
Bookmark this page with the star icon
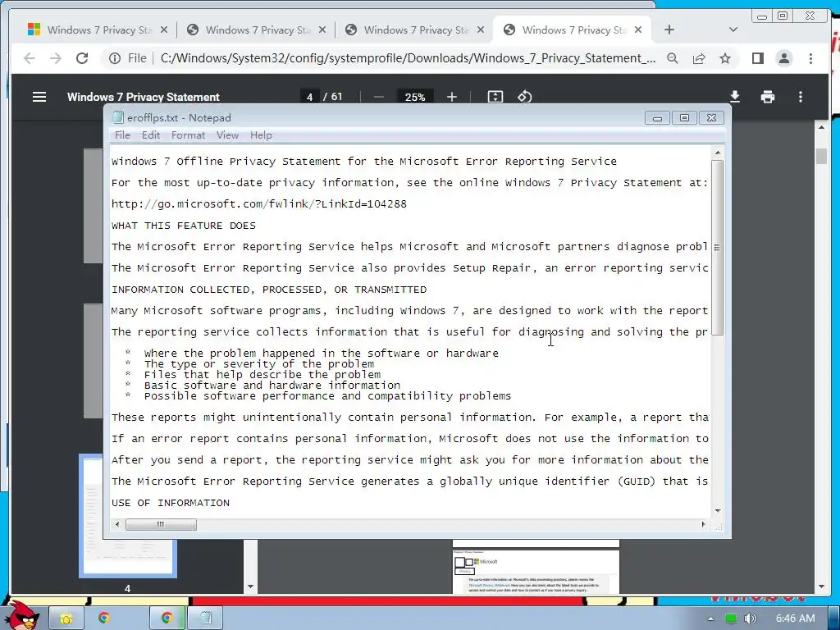[725, 58]
